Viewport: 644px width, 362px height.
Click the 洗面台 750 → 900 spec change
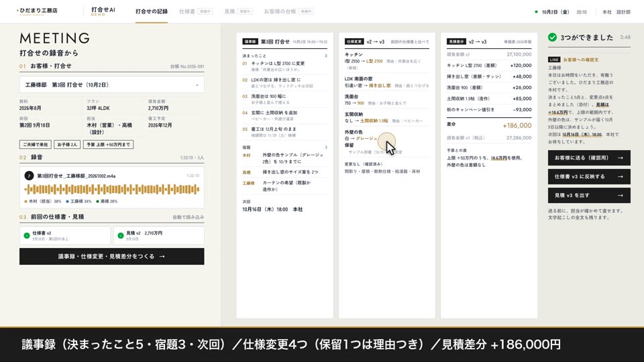pyautogui.click(x=387, y=100)
